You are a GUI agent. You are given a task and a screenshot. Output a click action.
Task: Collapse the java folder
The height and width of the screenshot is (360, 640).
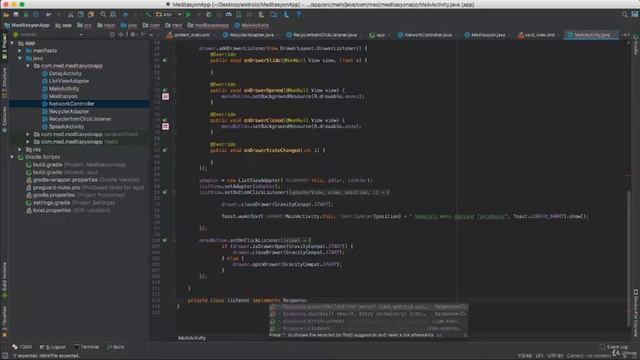(20, 58)
